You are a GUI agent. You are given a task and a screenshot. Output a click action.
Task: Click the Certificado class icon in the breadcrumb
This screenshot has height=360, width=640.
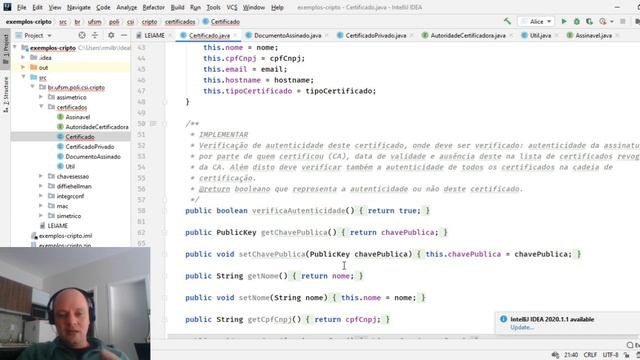[x=205, y=22]
